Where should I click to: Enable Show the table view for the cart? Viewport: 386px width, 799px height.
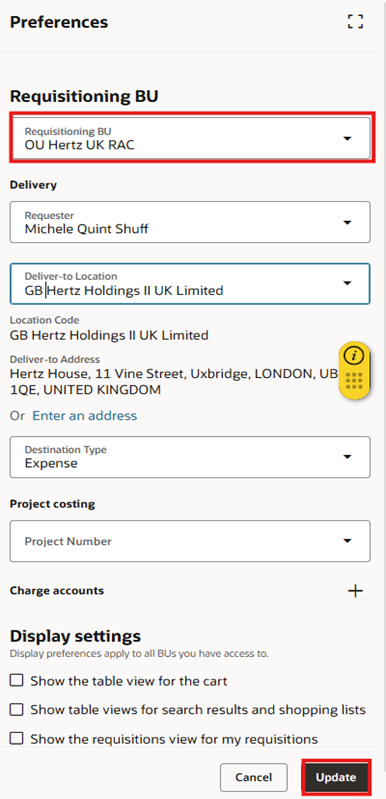click(x=17, y=680)
